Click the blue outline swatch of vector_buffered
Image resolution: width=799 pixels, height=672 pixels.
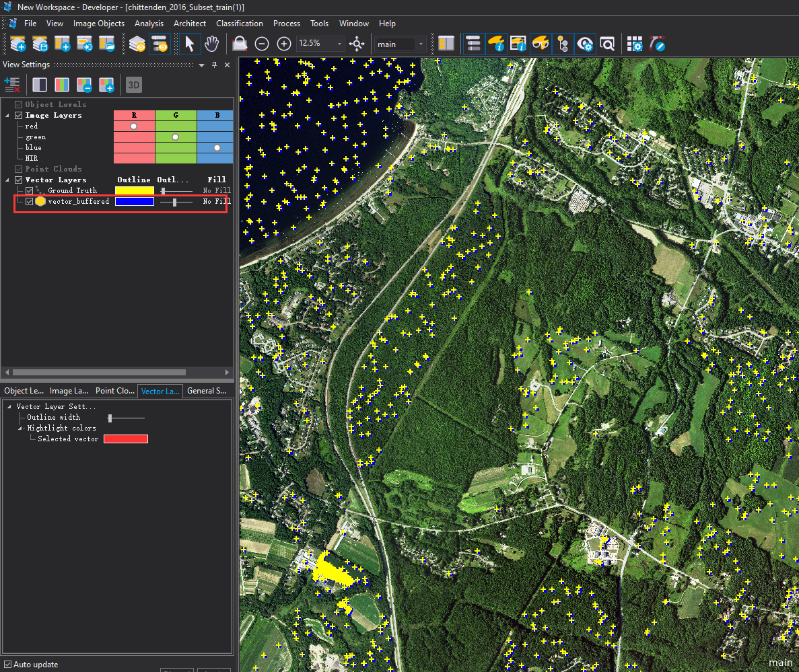click(x=135, y=201)
